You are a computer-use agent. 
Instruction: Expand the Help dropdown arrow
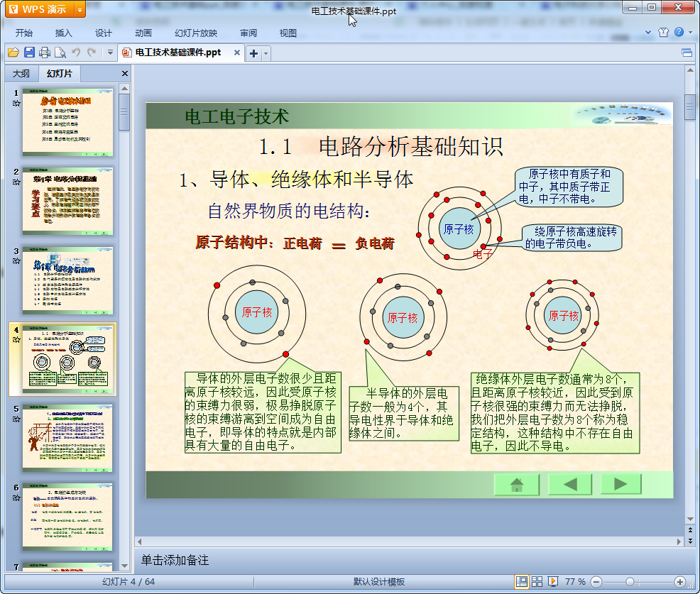coord(691,32)
